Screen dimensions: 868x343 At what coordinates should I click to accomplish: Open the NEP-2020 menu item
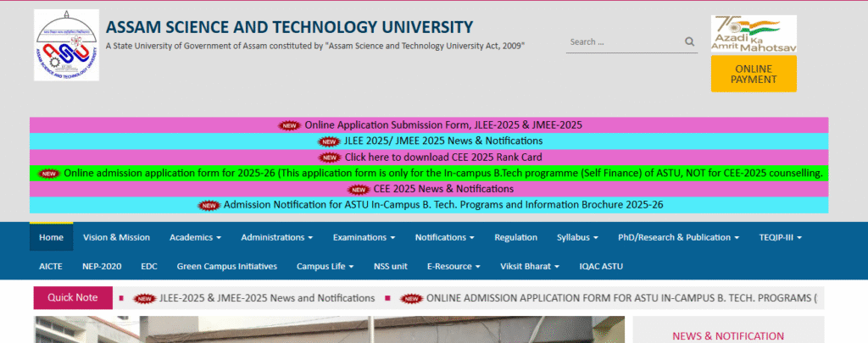(102, 266)
